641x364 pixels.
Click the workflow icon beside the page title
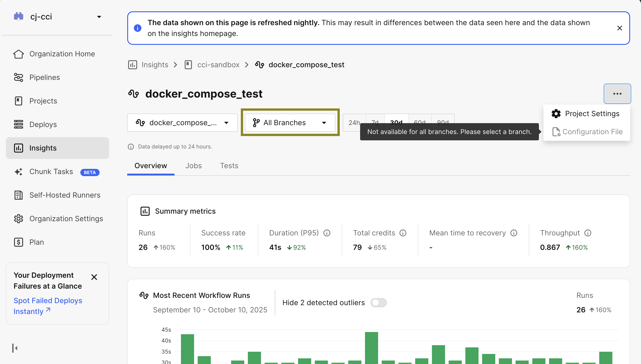point(134,94)
